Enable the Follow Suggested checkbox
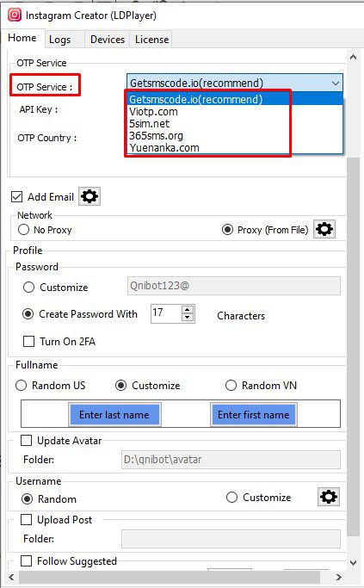Viewport: 364px width, 588px height. 26,561
